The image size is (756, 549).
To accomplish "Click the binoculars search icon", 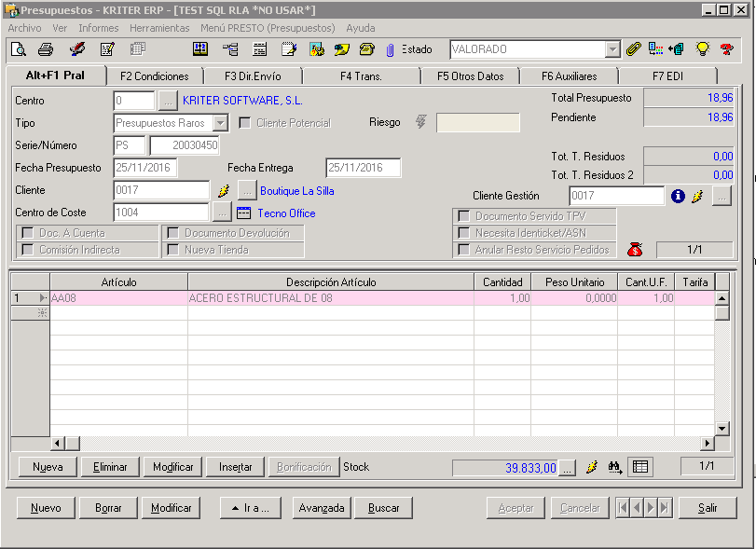I will coord(614,467).
